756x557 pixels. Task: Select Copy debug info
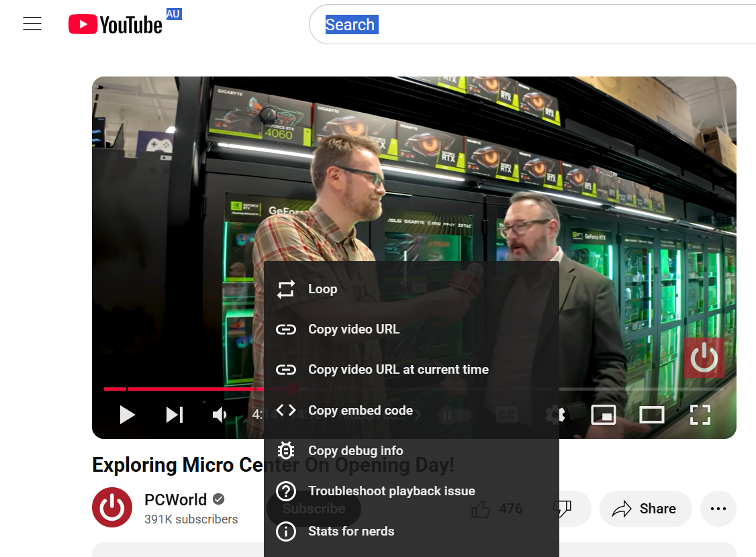point(412,450)
